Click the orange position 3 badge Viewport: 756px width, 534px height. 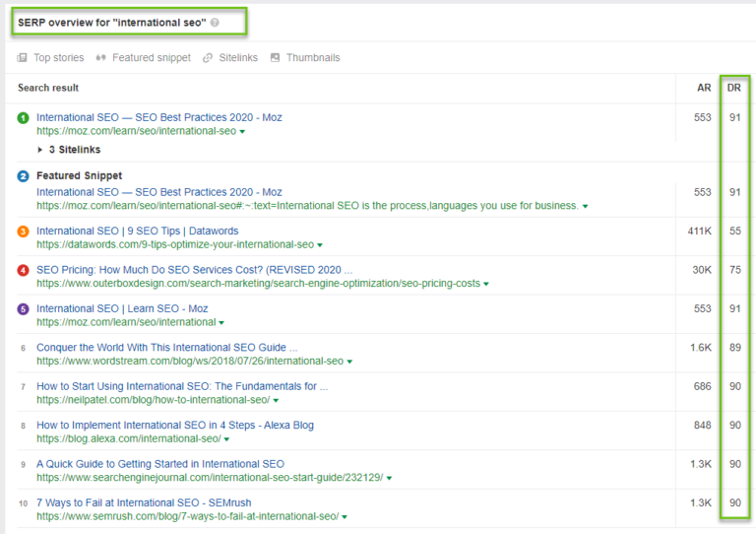pos(23,232)
